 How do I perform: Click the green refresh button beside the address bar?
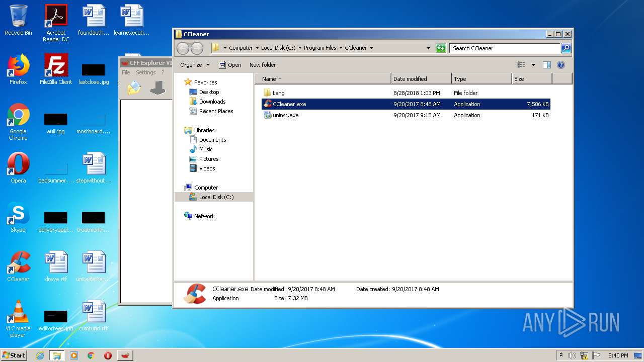point(441,48)
